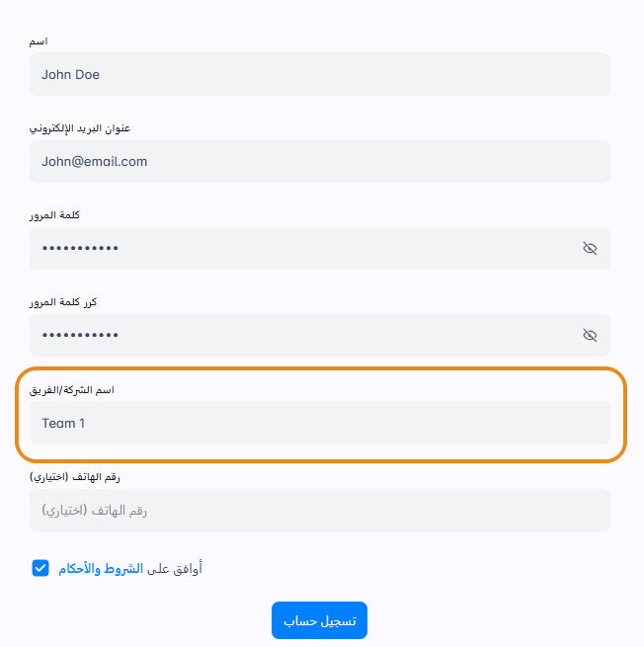Image resolution: width=644 pixels, height=647 pixels.
Task: Click the placeholder text in the phone field
Action: [x=94, y=511]
